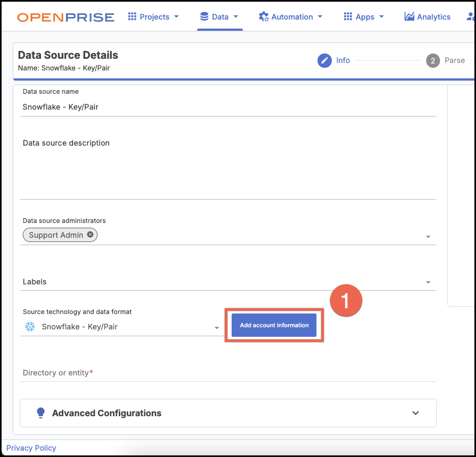Click the Apps grid icon
The height and width of the screenshot is (457, 476).
(348, 16)
